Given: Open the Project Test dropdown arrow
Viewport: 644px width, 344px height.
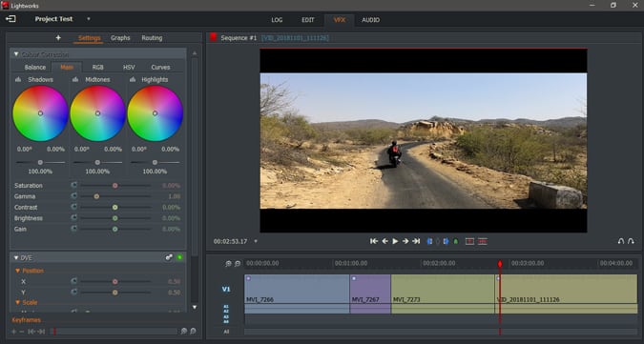Looking at the screenshot, I should [89, 19].
